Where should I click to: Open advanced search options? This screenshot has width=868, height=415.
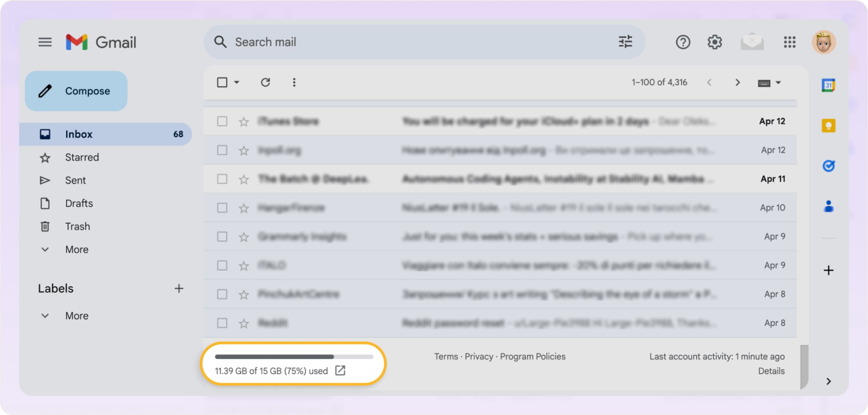[x=625, y=42]
